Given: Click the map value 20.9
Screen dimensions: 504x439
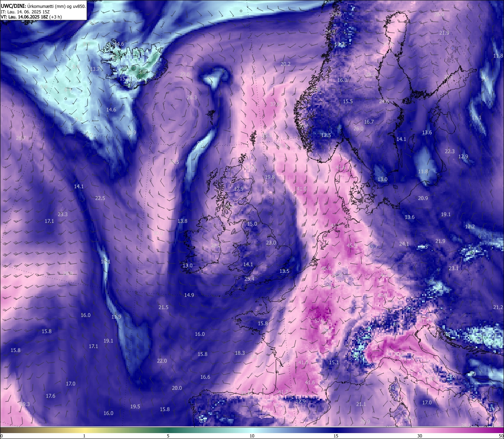Looking at the screenshot, I should (x=423, y=198).
